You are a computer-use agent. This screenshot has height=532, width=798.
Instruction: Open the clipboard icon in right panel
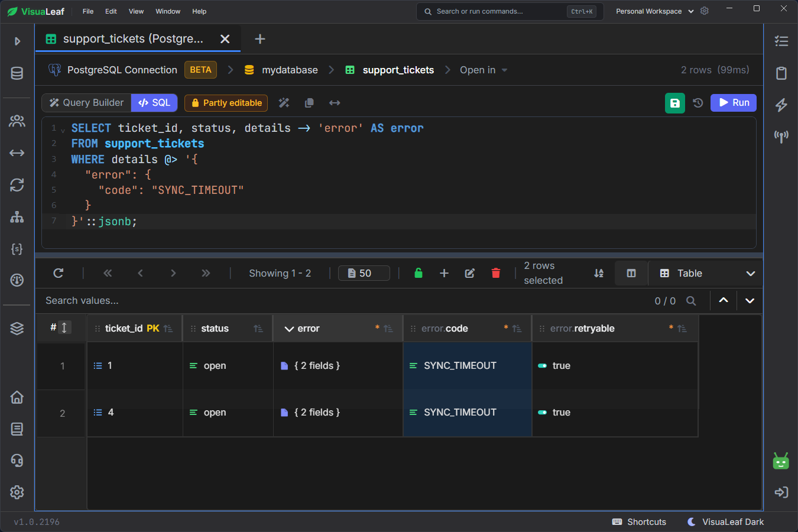point(781,73)
